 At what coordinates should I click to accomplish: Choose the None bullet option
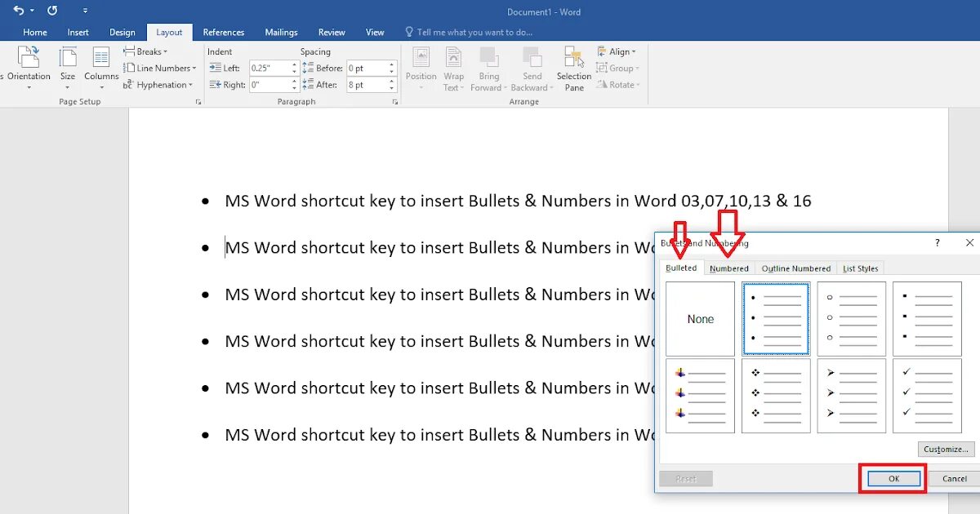tap(701, 319)
